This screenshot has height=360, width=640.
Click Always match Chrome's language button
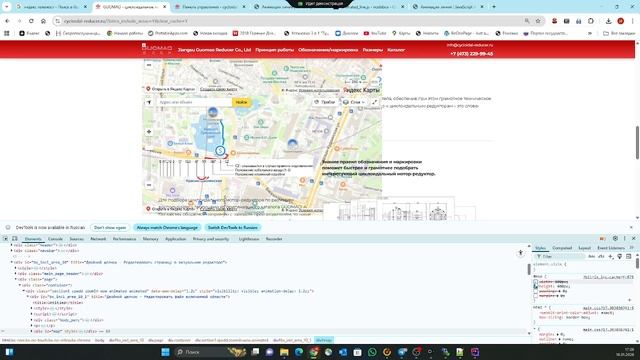point(167,227)
